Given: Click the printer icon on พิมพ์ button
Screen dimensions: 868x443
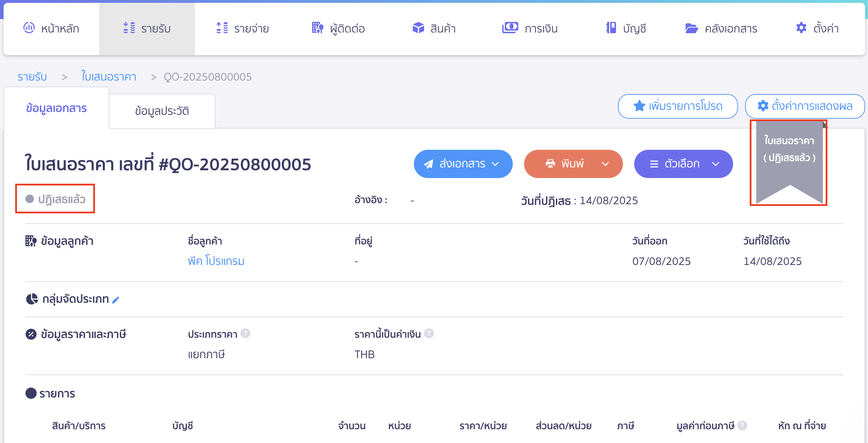Looking at the screenshot, I should point(550,164).
